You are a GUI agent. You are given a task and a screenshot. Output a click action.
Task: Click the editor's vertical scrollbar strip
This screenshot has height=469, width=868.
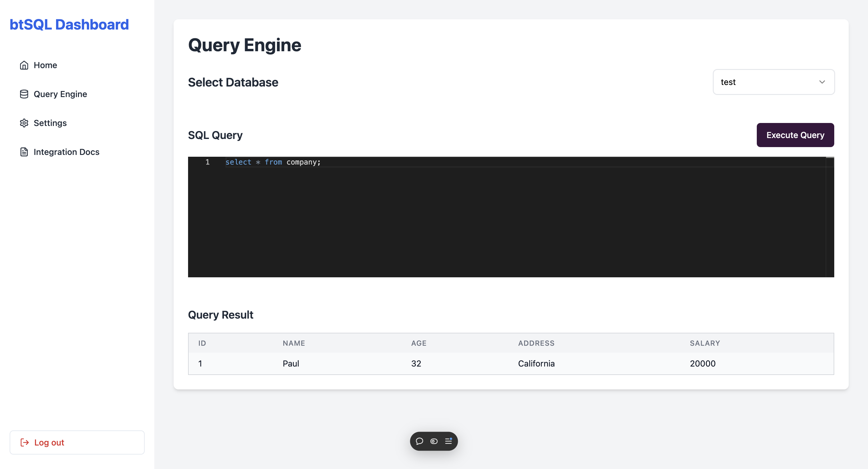(x=830, y=219)
